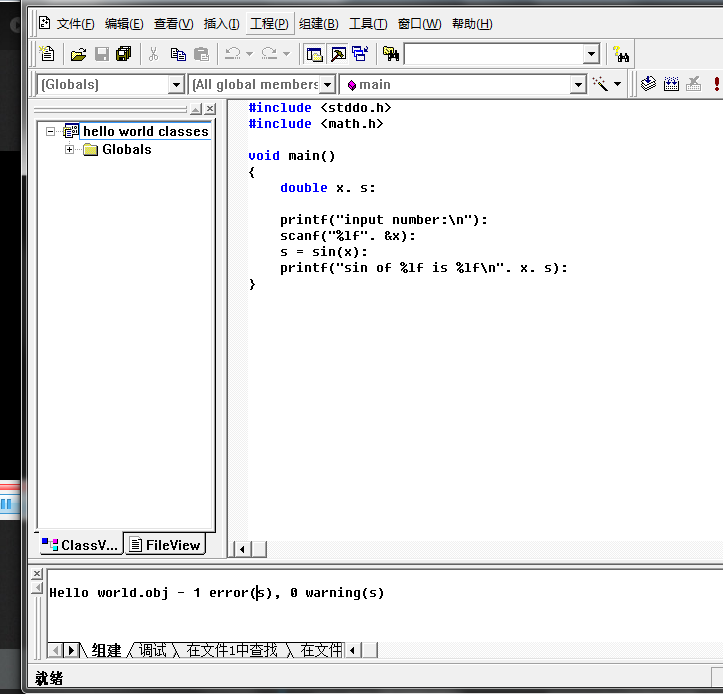Viewport: 723px width, 694px height.
Task: Open the 文件(F) menu
Action: coord(76,24)
